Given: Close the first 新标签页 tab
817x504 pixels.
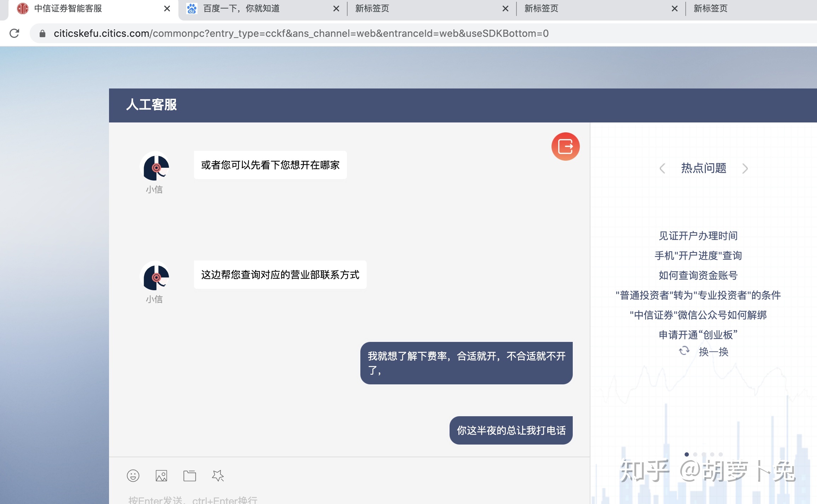Looking at the screenshot, I should (505, 8).
